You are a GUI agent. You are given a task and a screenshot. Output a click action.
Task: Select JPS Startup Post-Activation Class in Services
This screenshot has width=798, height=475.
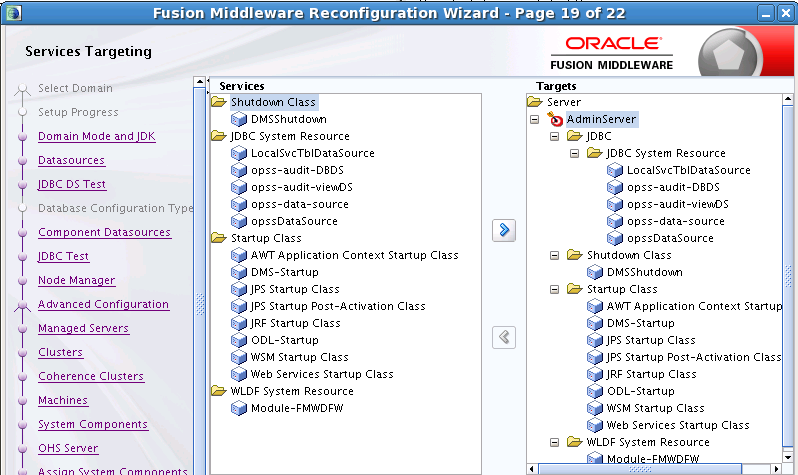[338, 306]
